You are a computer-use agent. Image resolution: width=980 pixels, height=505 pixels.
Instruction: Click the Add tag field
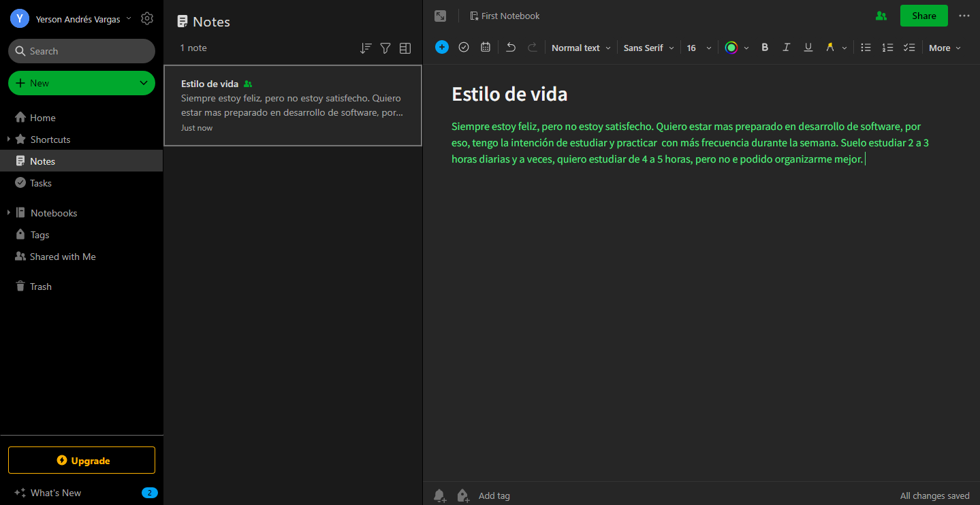click(x=494, y=495)
